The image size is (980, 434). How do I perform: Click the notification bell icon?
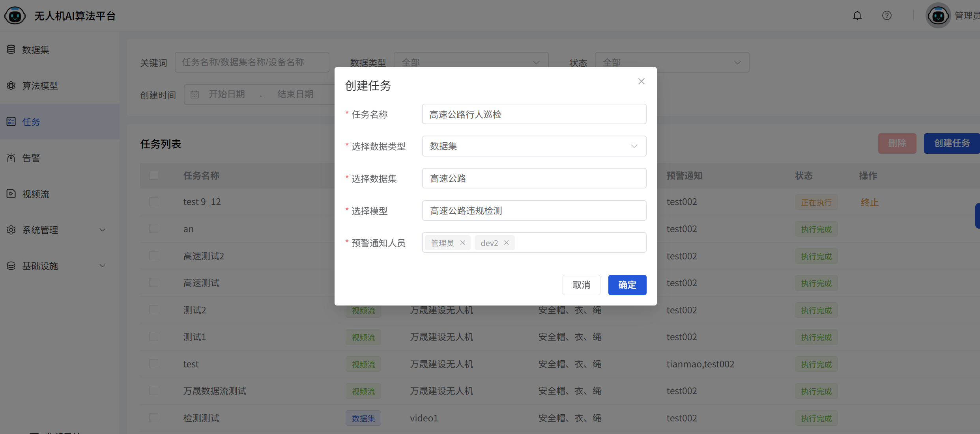coord(857,16)
